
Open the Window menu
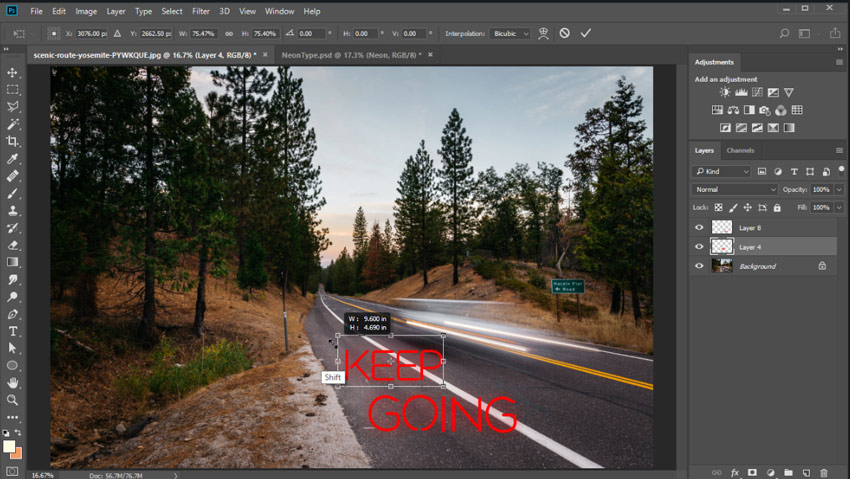tap(279, 11)
